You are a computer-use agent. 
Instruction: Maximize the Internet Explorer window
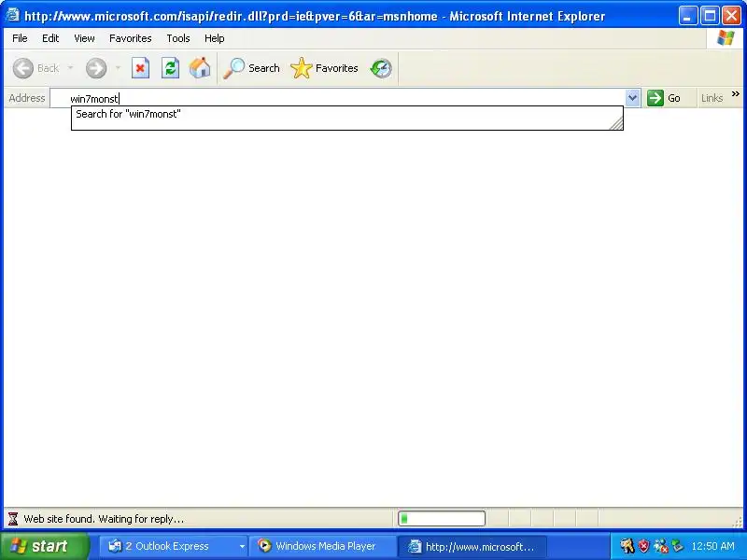710,16
